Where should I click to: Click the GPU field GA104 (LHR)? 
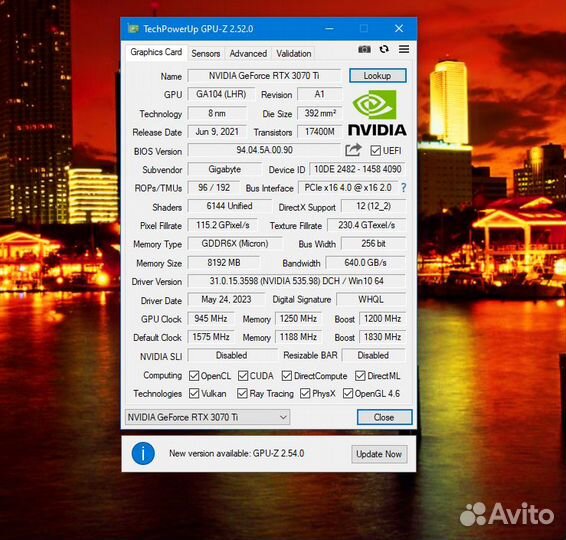(x=221, y=95)
